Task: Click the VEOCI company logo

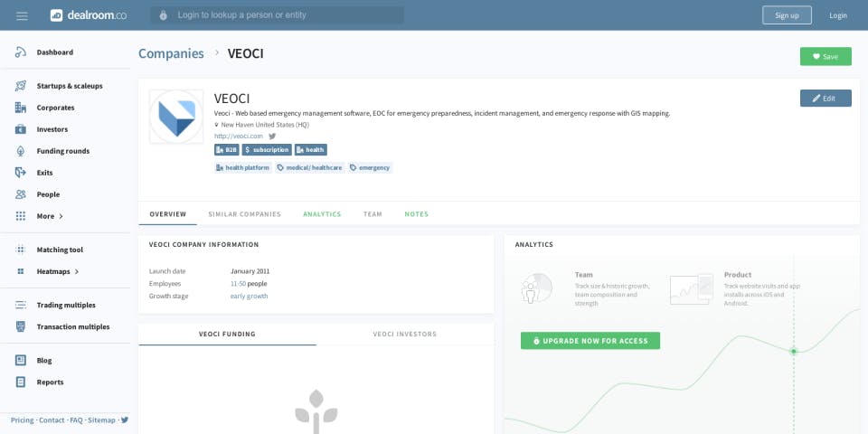Action: click(176, 117)
